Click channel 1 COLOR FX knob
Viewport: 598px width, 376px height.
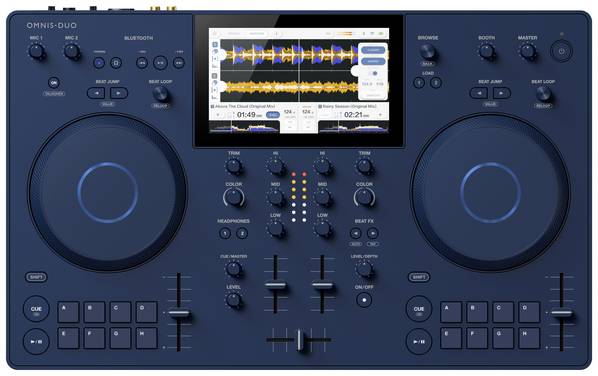[233, 198]
